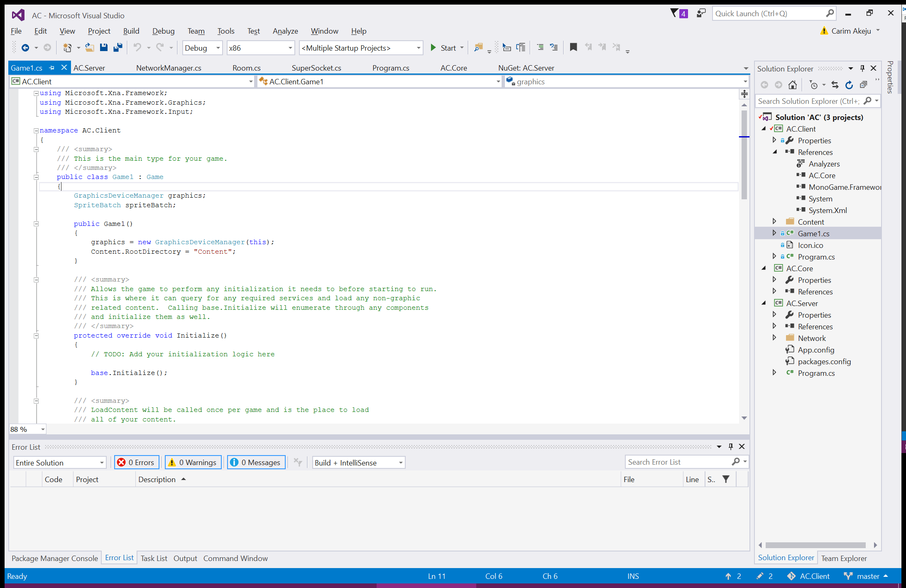Select Game1.cs in Solution Explorer
The image size is (906, 588).
coord(813,233)
